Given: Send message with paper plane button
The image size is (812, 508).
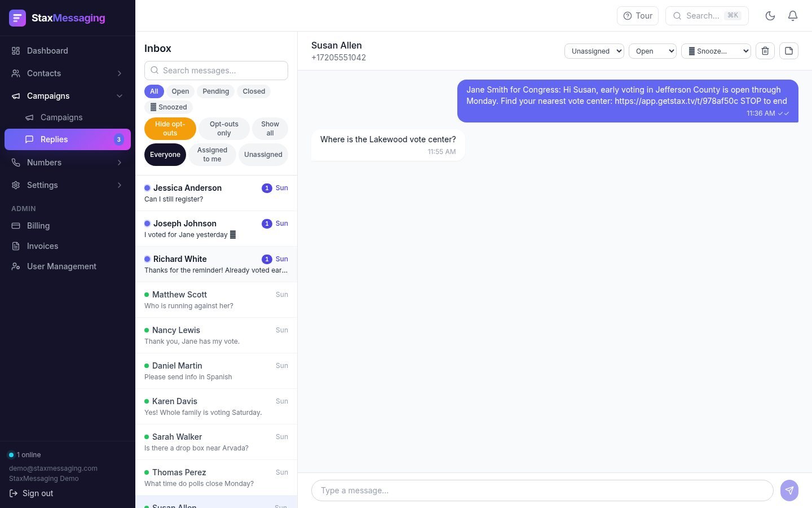Looking at the screenshot, I should pyautogui.click(x=789, y=491).
